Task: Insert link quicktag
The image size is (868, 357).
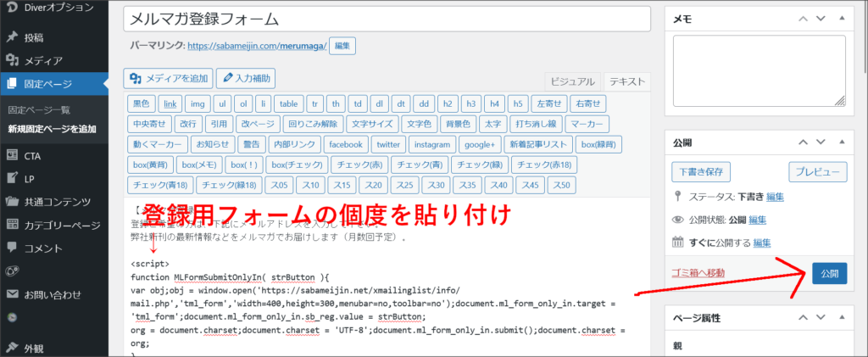Action: 170,103
